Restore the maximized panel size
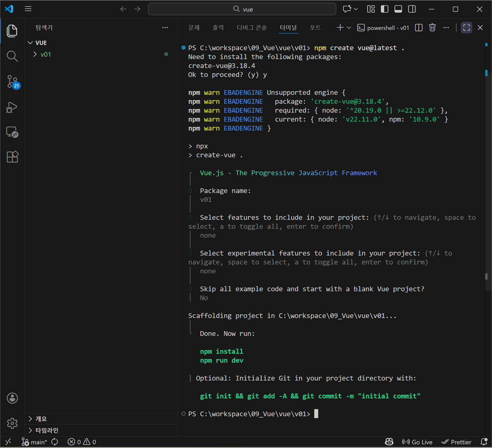 coord(466,28)
